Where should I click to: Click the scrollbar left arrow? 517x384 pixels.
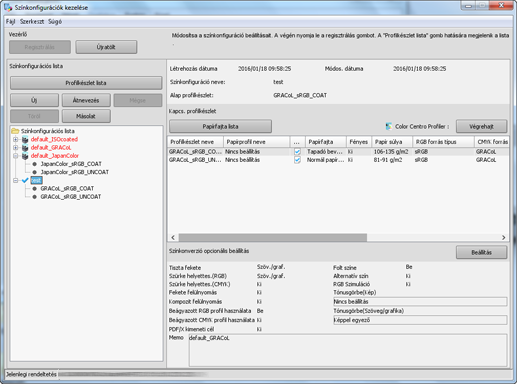pos(173,237)
